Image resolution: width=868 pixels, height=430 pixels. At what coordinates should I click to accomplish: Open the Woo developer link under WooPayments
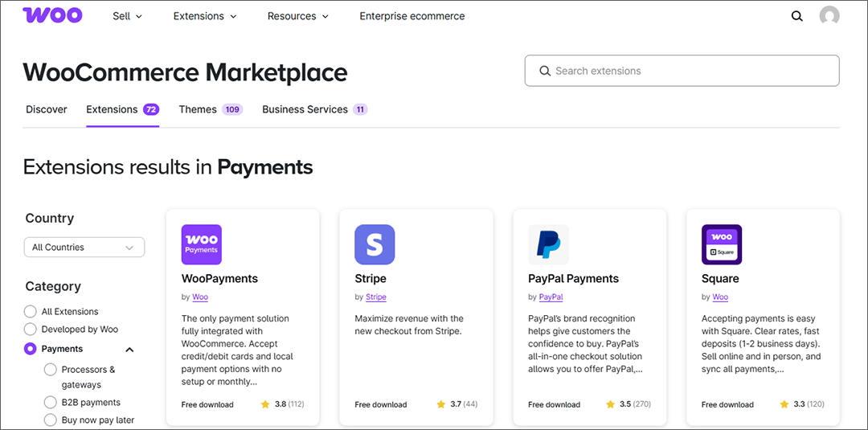click(200, 297)
